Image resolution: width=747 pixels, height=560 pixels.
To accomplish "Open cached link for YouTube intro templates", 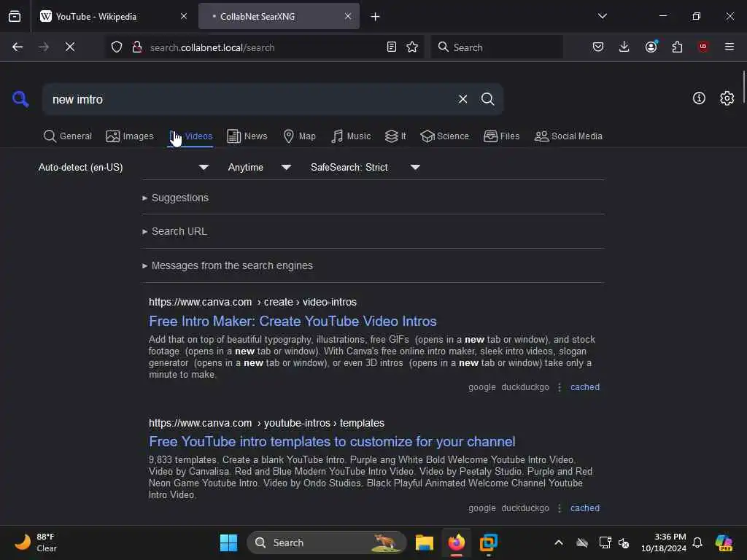I will [x=585, y=508].
